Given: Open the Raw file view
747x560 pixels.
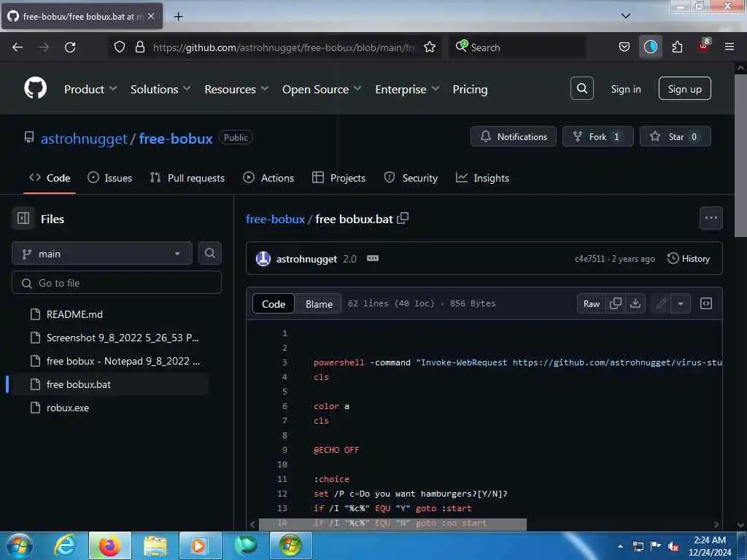Looking at the screenshot, I should point(591,303).
